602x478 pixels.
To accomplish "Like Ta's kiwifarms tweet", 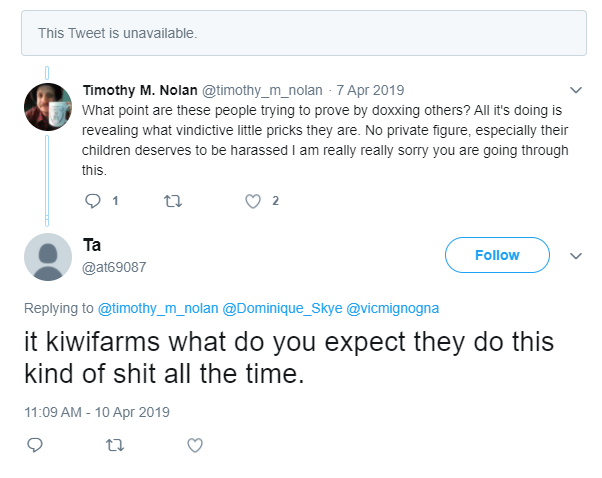I will [195, 445].
